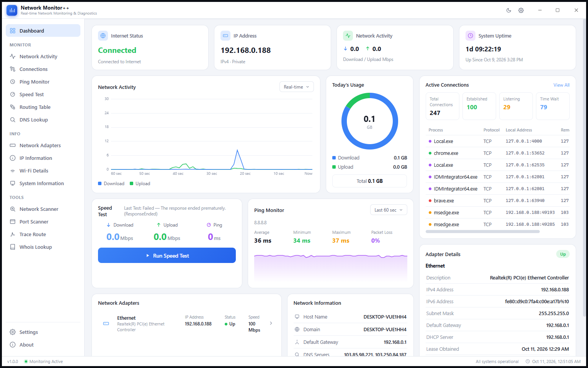
Task: Click the IP Address card icon
Action: click(225, 36)
